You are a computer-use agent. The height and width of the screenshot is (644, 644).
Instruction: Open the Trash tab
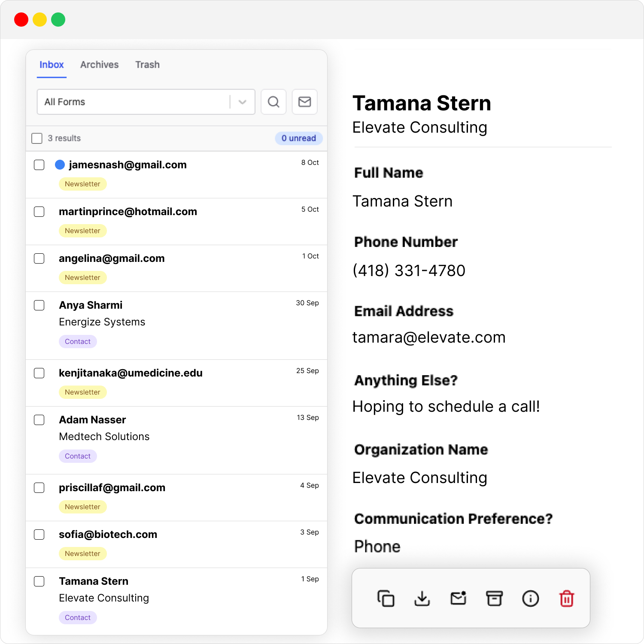tap(147, 65)
